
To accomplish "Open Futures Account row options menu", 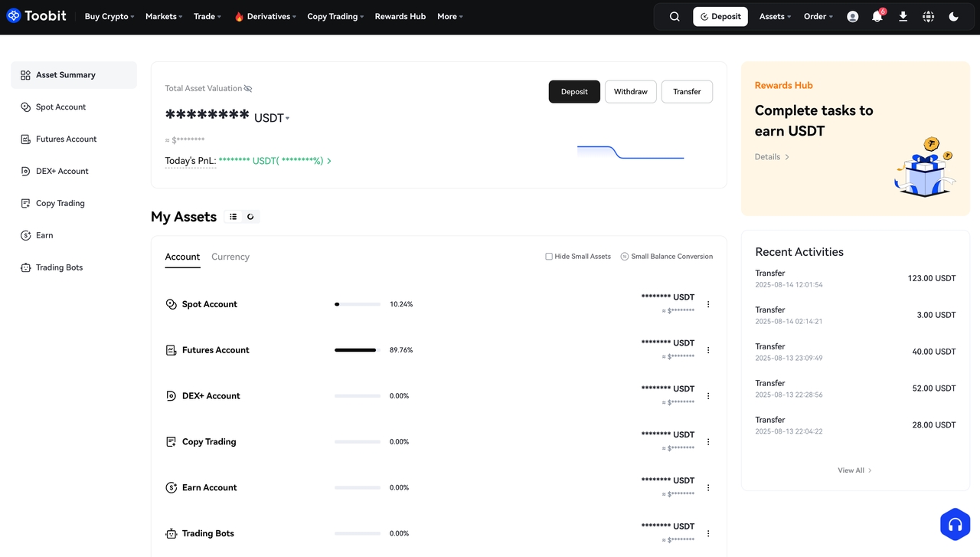I will 708,350.
